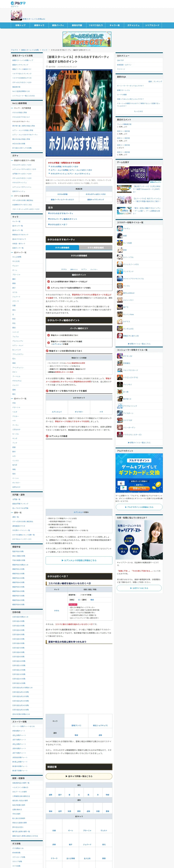This screenshot has width=174, height=868.
Task: Click the ゲームでポイ活して課金代をGET banner
Action: click(x=87, y=39)
